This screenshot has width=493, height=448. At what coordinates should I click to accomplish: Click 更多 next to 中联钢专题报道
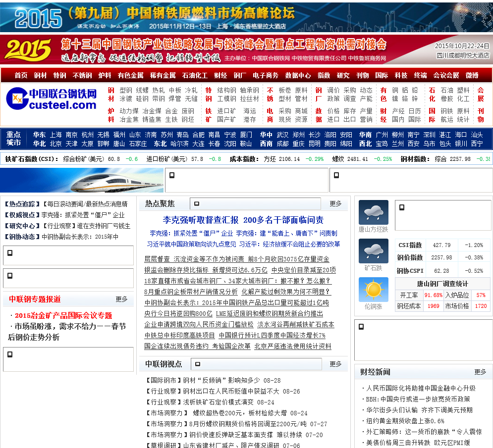(121, 299)
